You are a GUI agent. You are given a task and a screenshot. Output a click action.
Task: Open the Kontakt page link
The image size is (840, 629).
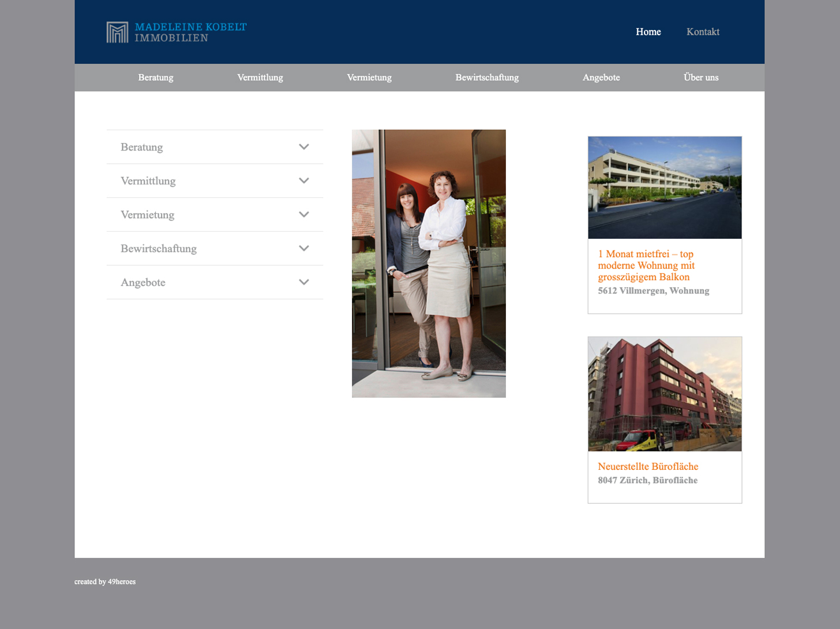click(x=703, y=32)
